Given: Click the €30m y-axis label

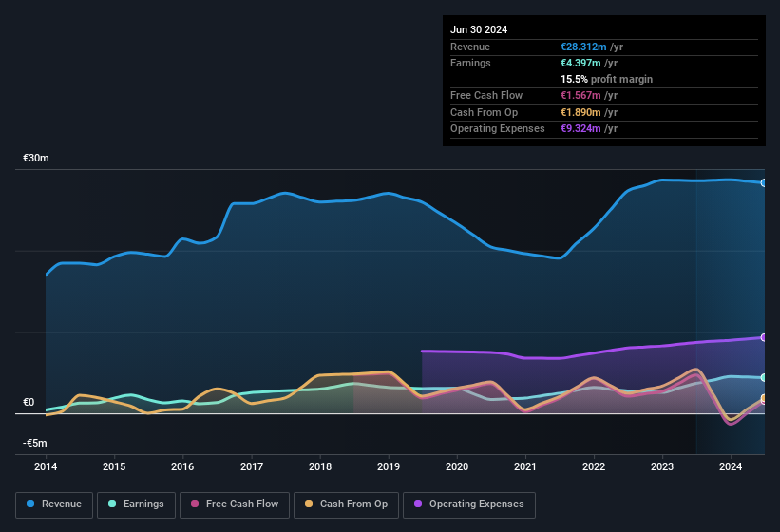Looking at the screenshot, I should (35, 158).
